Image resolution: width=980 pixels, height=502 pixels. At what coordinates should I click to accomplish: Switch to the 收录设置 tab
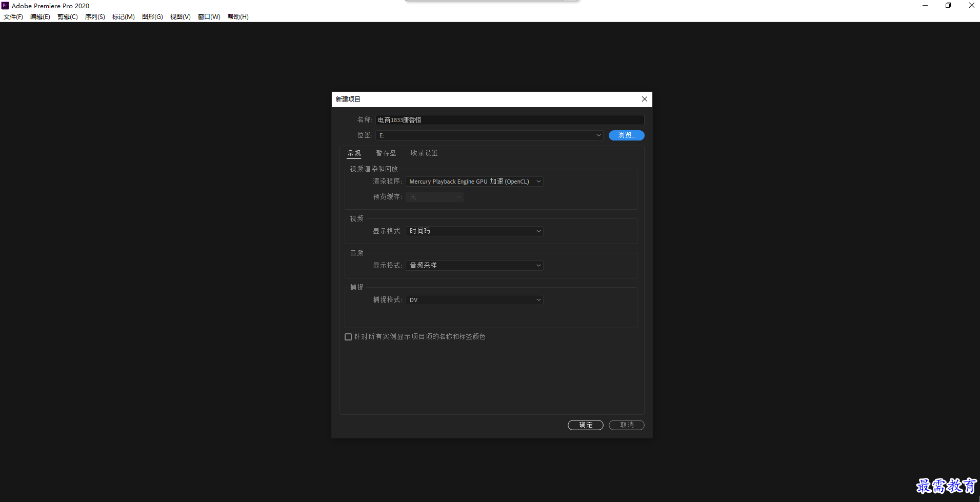tap(424, 153)
